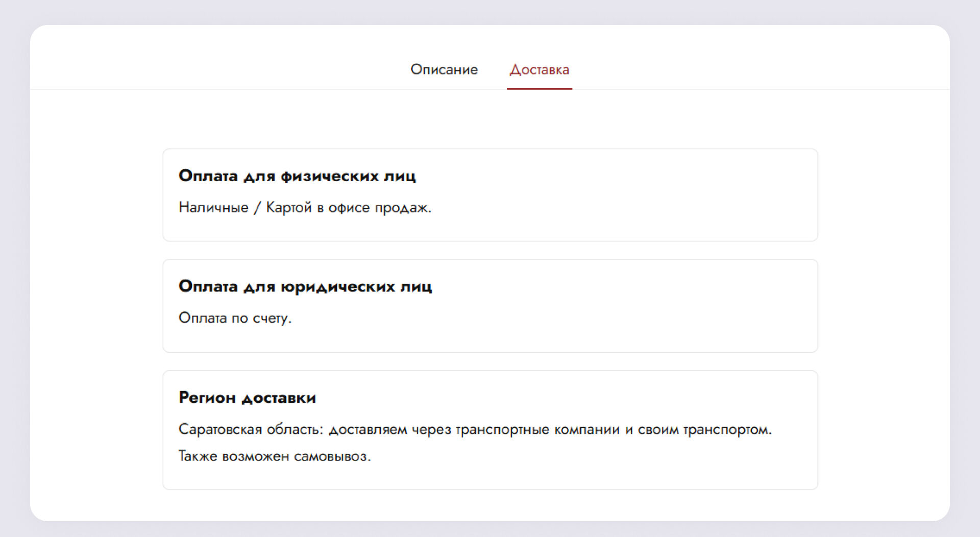
Task: Click the word доставляем in the delivery text
Action: (x=367, y=430)
